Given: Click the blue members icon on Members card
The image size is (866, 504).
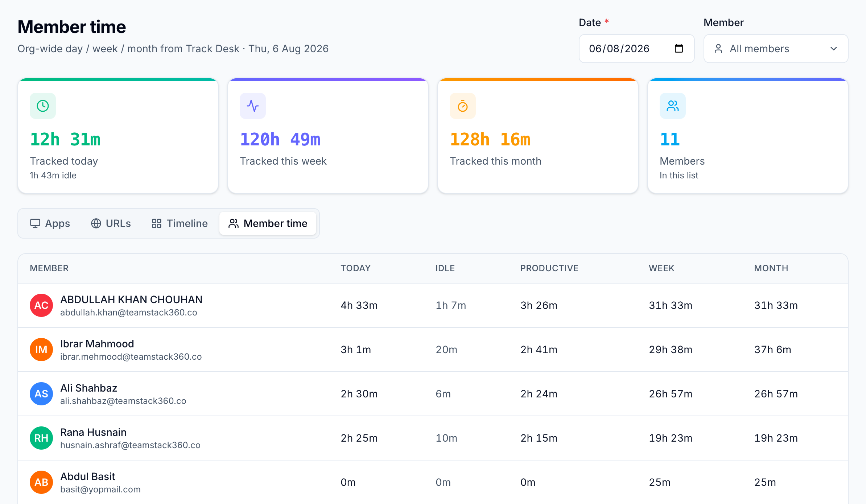Looking at the screenshot, I should 673,106.
